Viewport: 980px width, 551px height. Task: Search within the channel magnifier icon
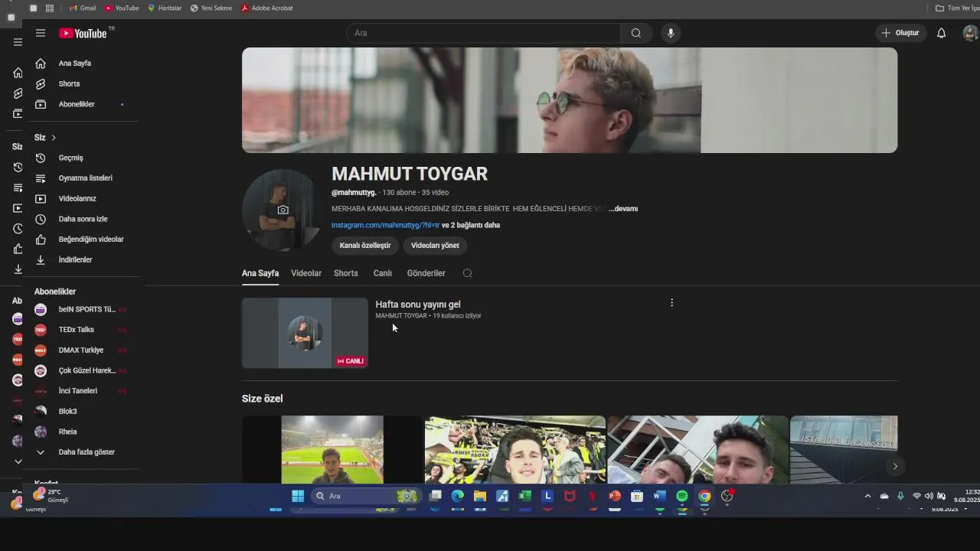click(468, 273)
